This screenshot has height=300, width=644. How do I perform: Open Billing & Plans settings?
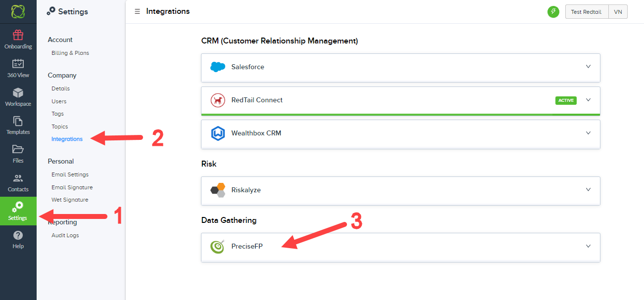[70, 53]
